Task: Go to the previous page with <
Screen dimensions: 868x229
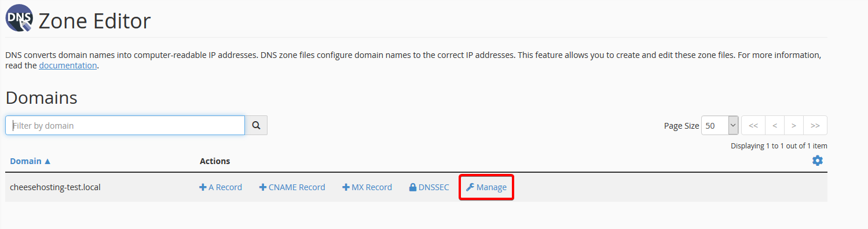Action: point(775,125)
